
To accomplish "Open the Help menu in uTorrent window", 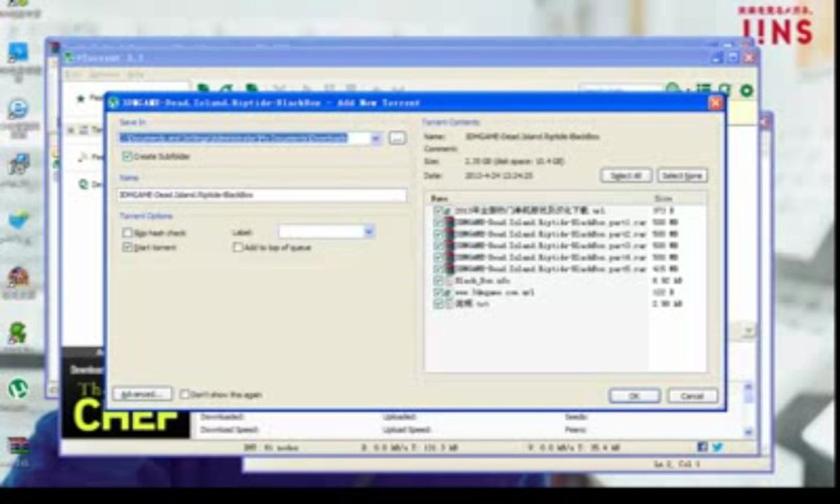I will tap(136, 73).
